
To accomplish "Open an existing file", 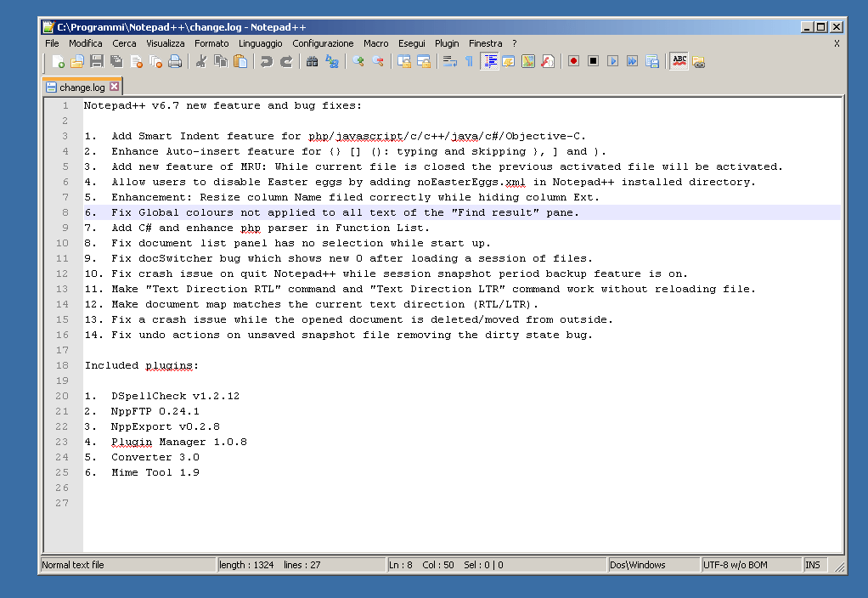I will pos(76,60).
